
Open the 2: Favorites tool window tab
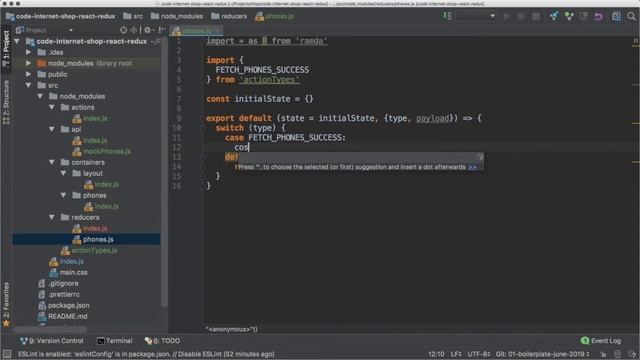click(x=6, y=304)
